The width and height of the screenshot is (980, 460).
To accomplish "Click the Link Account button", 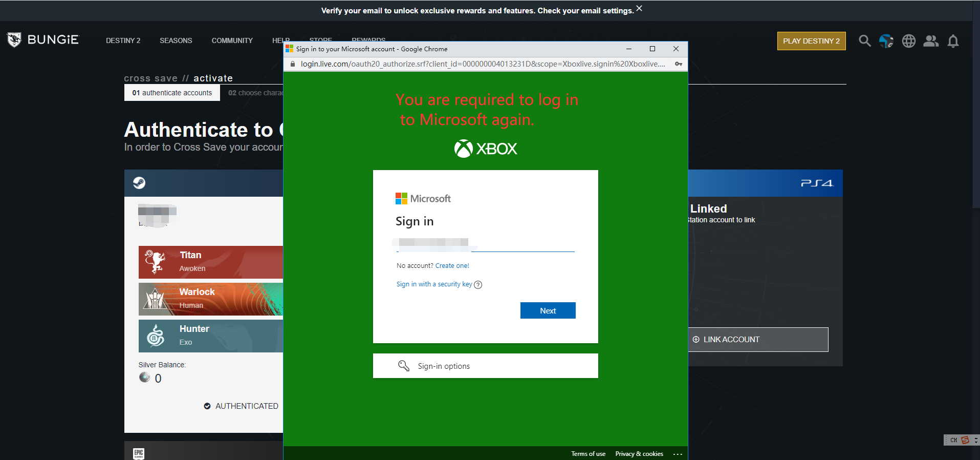I will click(x=757, y=340).
